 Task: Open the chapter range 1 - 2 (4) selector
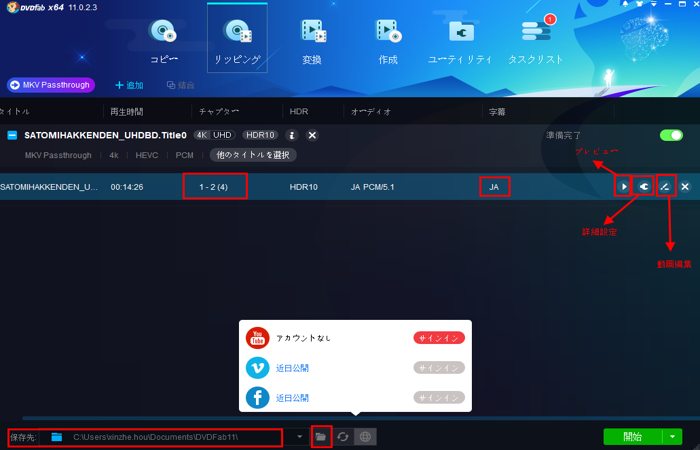click(215, 186)
